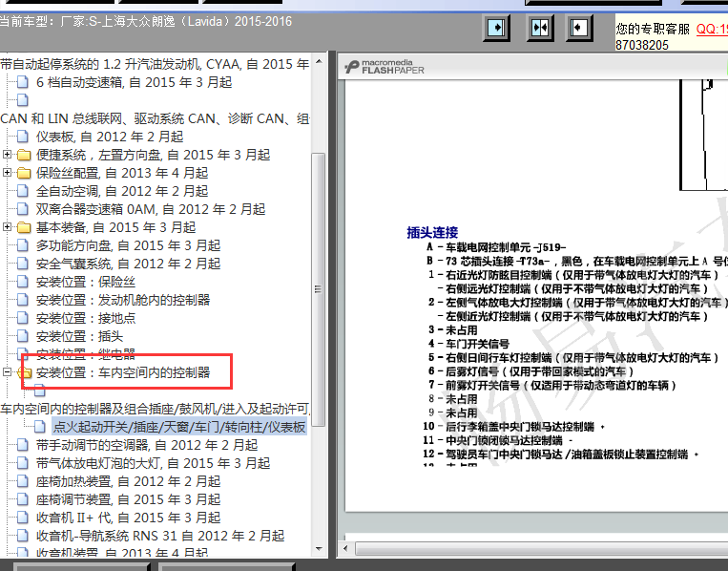Open 收音机-导航系统 RNS 31 document
The width and height of the screenshot is (728, 571).
(x=160, y=536)
